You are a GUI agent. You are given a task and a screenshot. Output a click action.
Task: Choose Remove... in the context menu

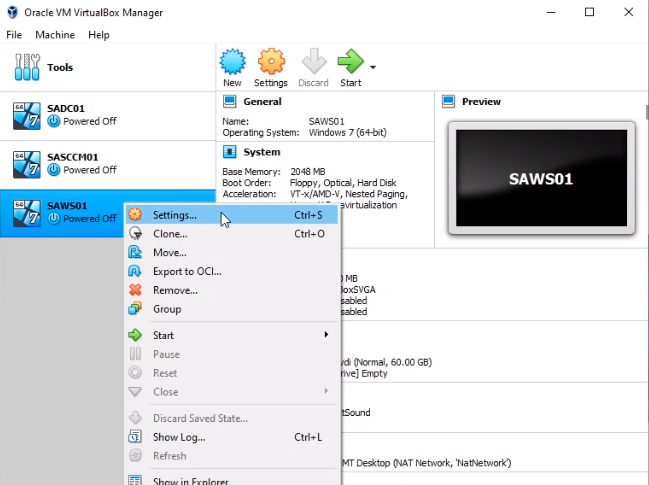(x=232, y=290)
